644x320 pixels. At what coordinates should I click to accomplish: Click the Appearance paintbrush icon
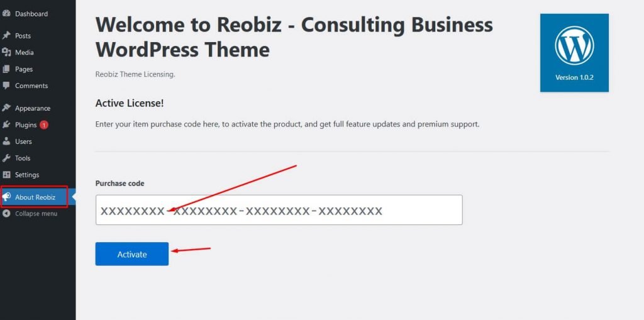pyautogui.click(x=6, y=108)
